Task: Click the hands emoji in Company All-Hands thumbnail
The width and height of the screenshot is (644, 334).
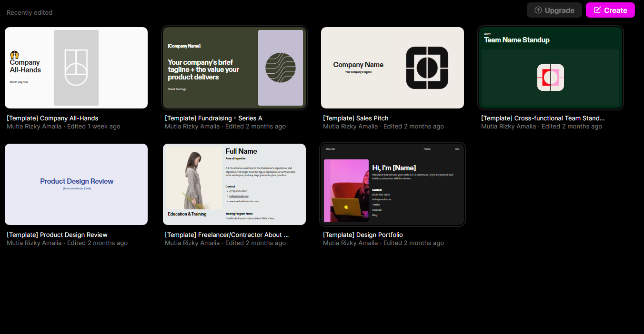Action: pos(14,55)
